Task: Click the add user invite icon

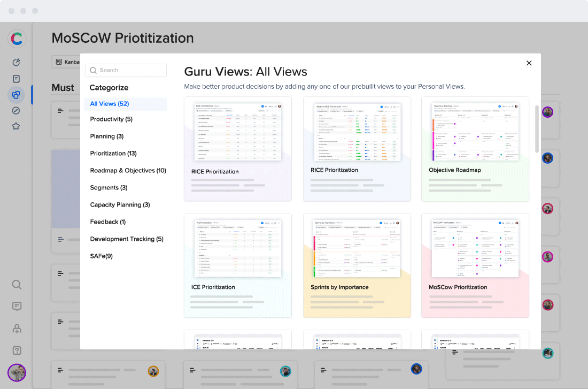Action: (17, 329)
